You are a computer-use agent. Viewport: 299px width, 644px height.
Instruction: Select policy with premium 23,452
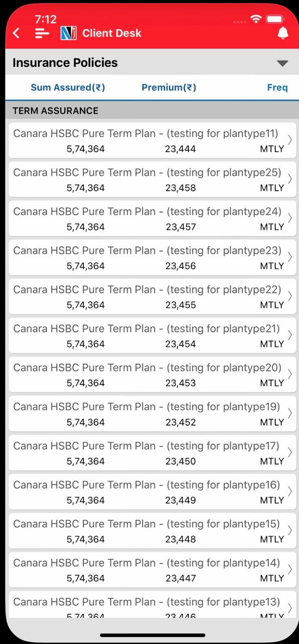(x=153, y=414)
